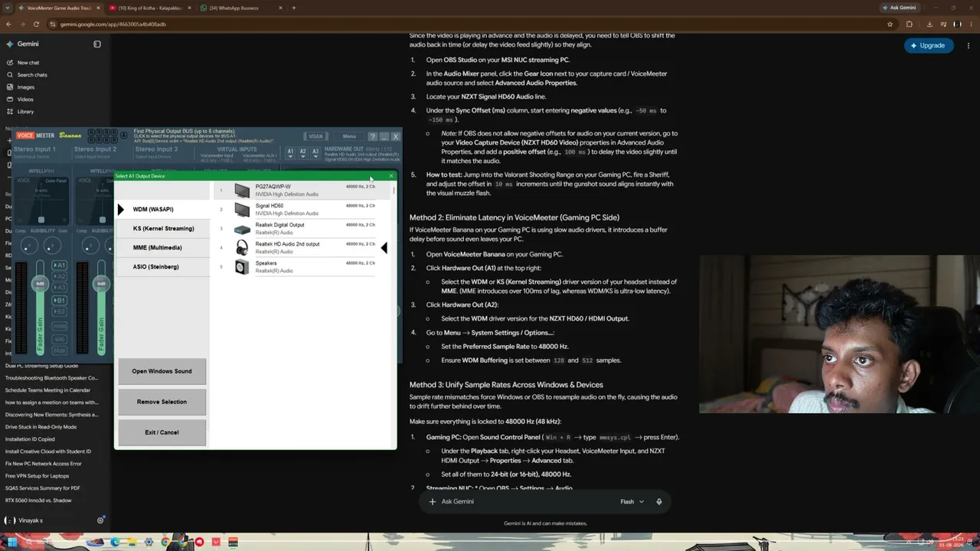The width and height of the screenshot is (980, 551).
Task: Click the microphone icon in Ask Gemini box
Action: click(658, 501)
